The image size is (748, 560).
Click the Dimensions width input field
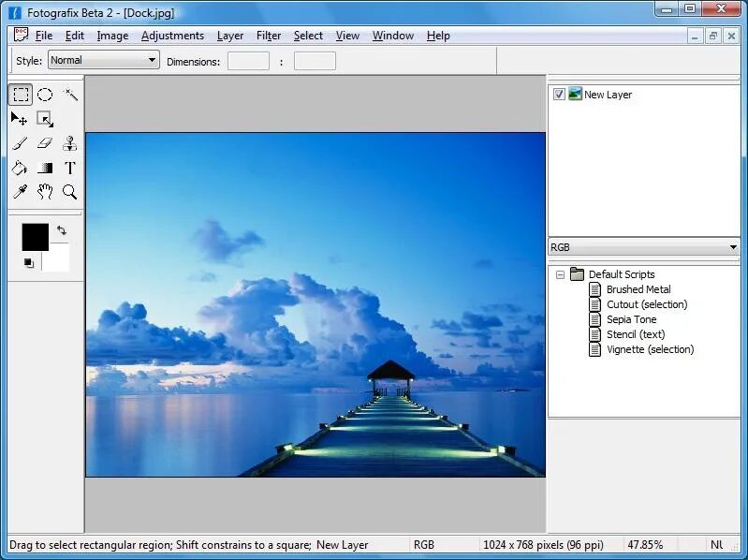coord(248,61)
